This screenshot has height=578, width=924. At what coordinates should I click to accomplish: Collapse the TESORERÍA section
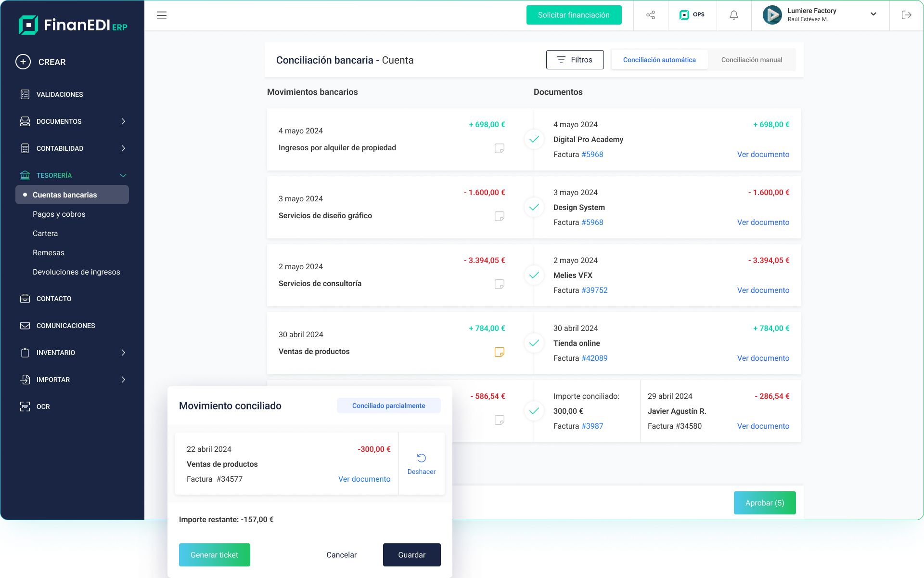point(123,175)
